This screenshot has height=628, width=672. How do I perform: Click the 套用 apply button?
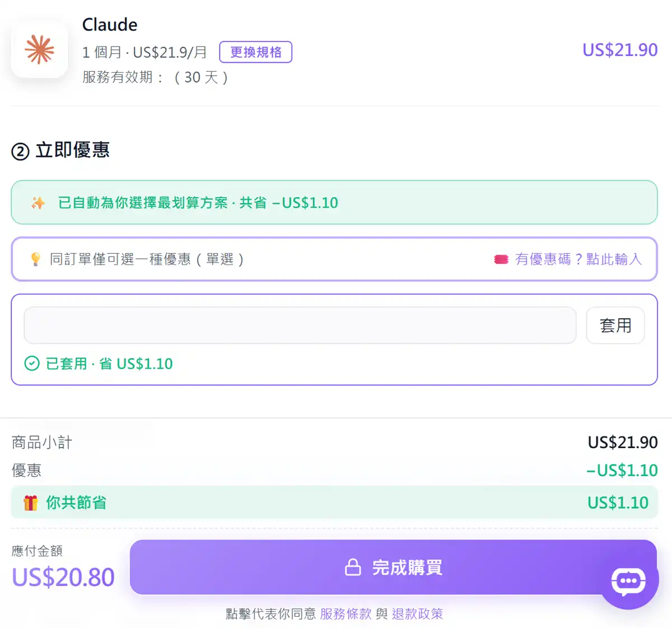615,325
